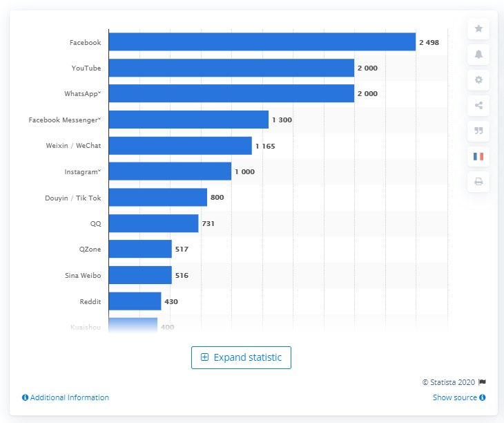Screen dimensions: 504x423
Task: Click the value '517'
Action: (x=182, y=249)
